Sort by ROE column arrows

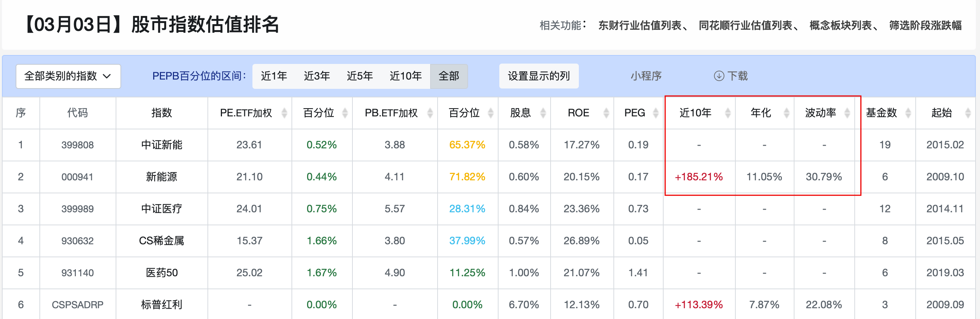click(x=606, y=113)
